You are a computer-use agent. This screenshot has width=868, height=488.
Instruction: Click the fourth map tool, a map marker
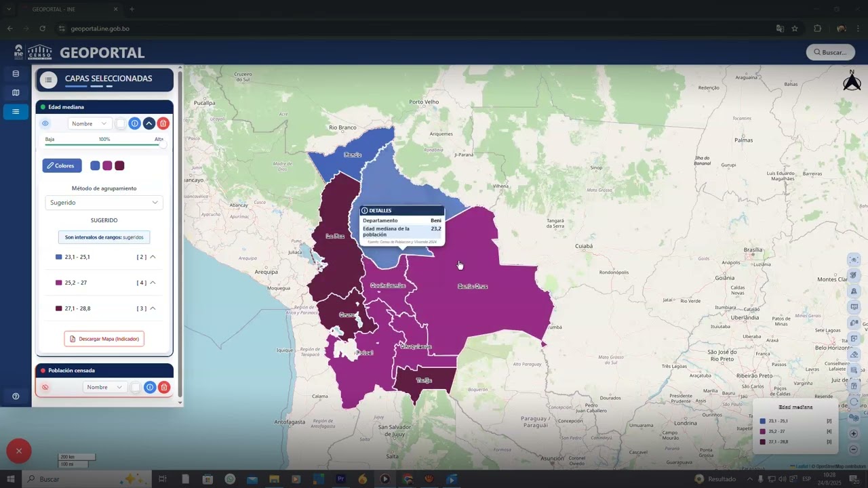point(854,307)
